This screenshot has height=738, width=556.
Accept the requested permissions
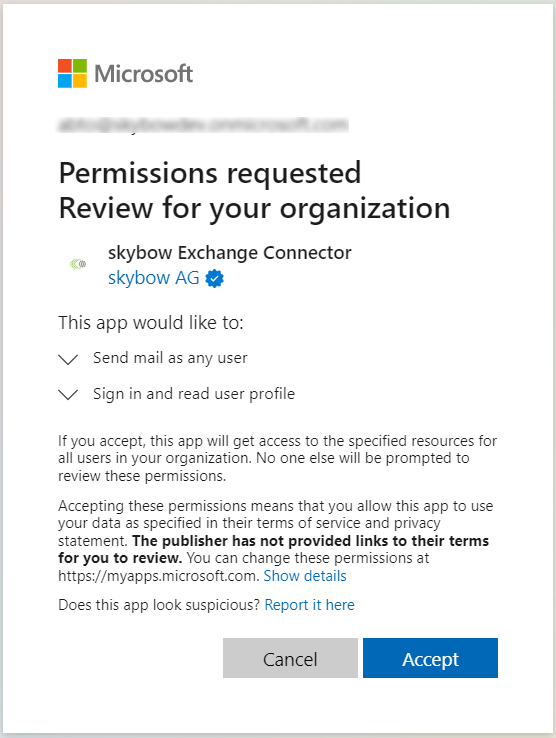[430, 658]
